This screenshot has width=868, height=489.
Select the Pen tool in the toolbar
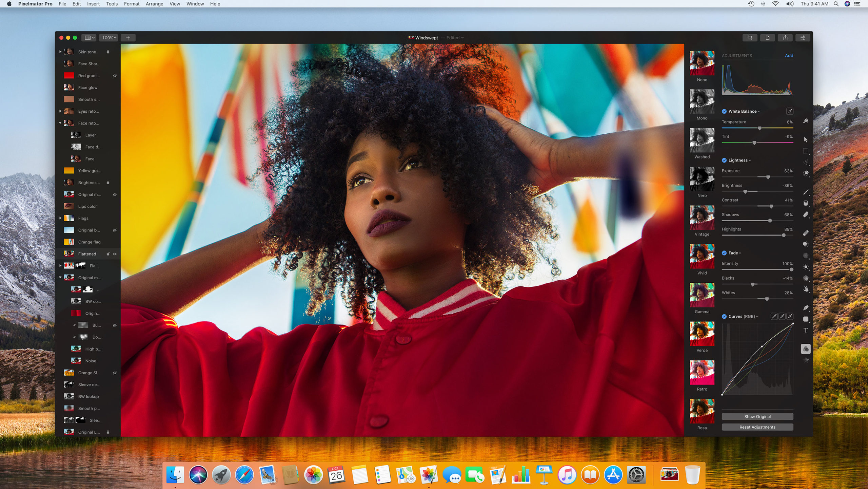coord(806,307)
